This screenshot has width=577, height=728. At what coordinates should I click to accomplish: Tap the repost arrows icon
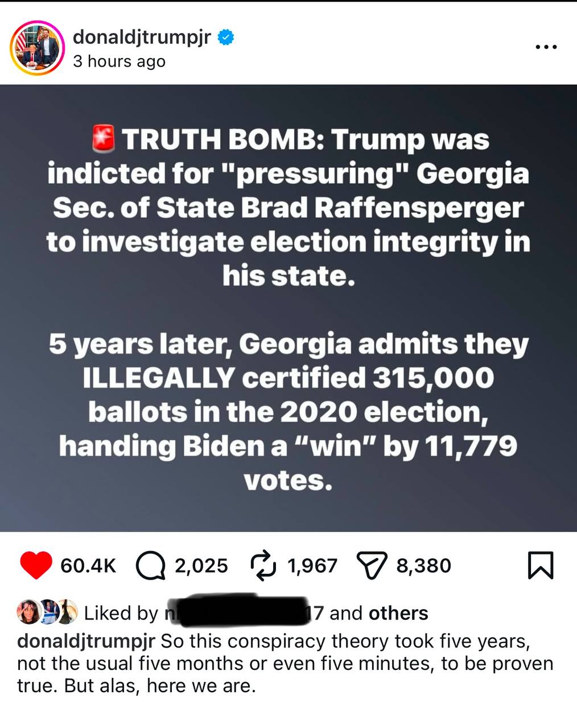[263, 565]
